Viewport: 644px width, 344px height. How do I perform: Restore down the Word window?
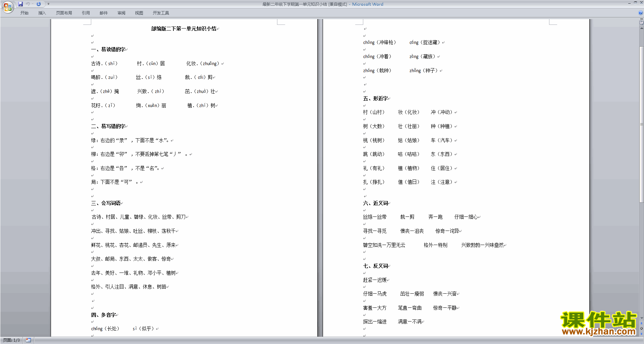click(635, 3)
